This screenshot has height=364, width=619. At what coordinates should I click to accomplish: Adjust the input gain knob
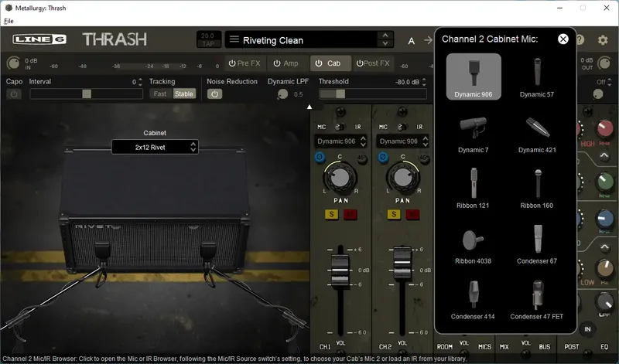pos(13,63)
